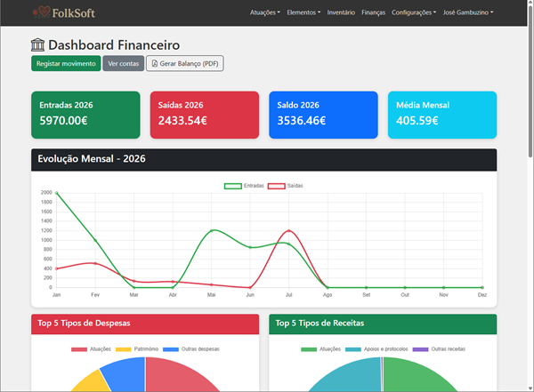Screen dimensions: 534x392
Task: Click the Top 5 Tipos de Despesas header
Action: coord(145,324)
